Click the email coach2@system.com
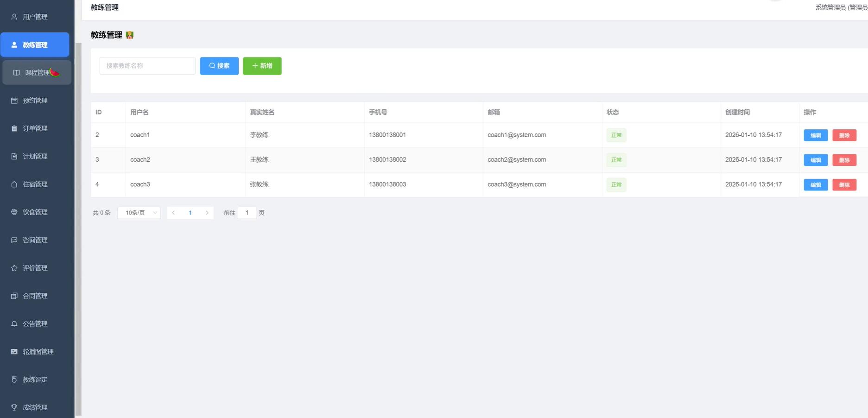The image size is (868, 418). pyautogui.click(x=517, y=159)
